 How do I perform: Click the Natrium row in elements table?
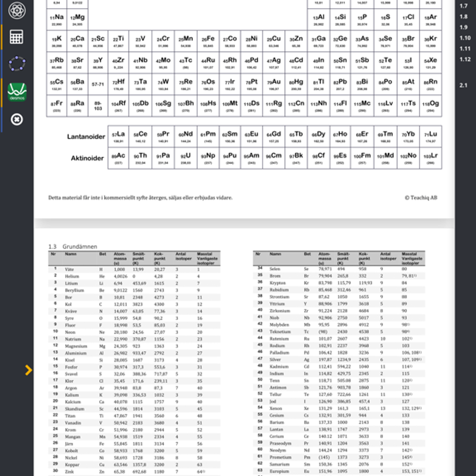[134, 339]
